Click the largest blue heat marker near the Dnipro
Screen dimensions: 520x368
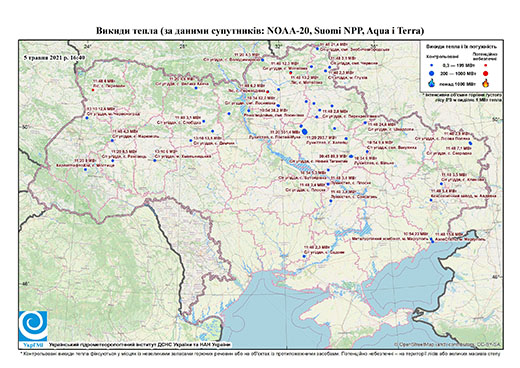pyautogui.click(x=304, y=132)
